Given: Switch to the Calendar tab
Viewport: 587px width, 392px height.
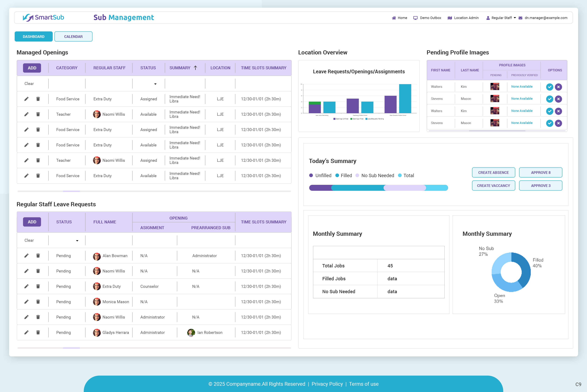Looking at the screenshot, I should point(73,36).
